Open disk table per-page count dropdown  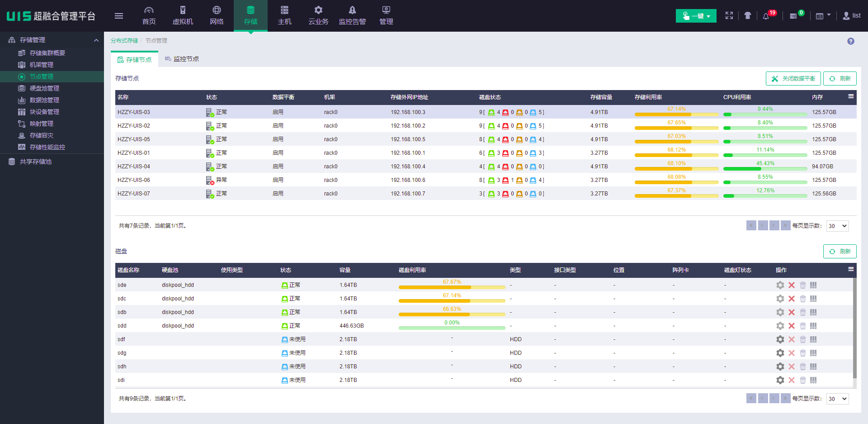[x=837, y=399]
